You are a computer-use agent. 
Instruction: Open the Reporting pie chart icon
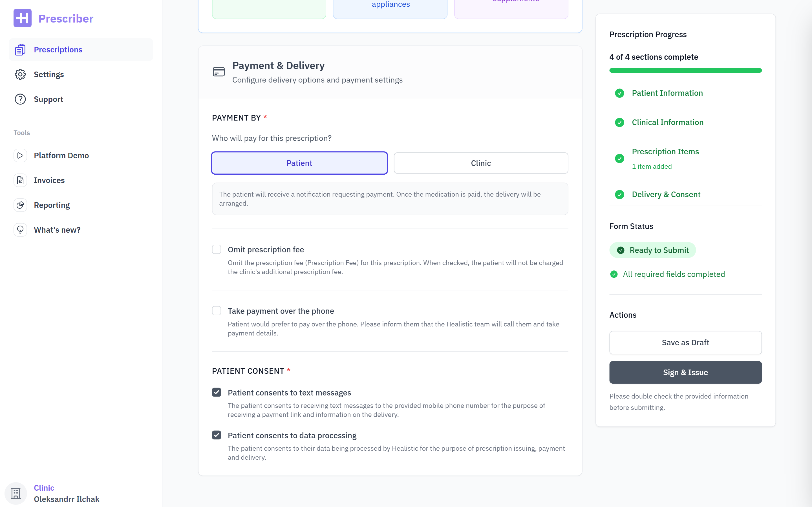(20, 205)
